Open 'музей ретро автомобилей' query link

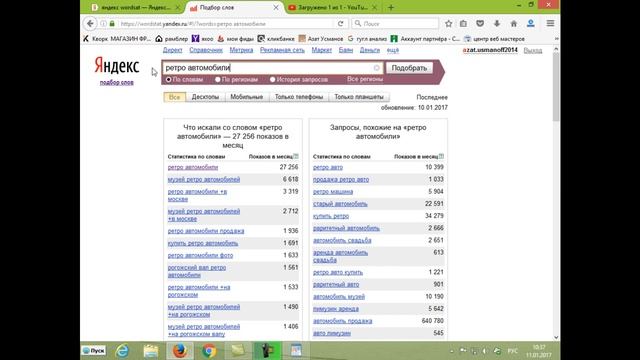204,180
